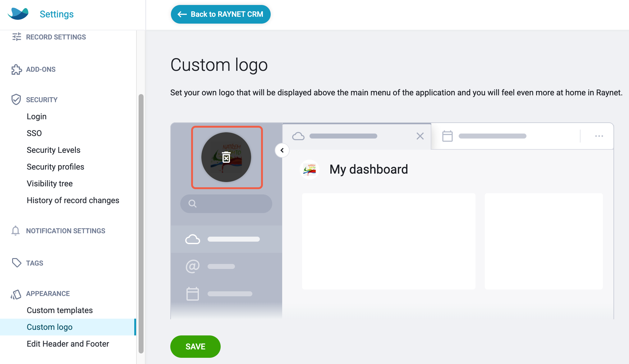This screenshot has height=364, width=629.
Task: Click the Add-ons puzzle piece icon
Action: click(16, 70)
